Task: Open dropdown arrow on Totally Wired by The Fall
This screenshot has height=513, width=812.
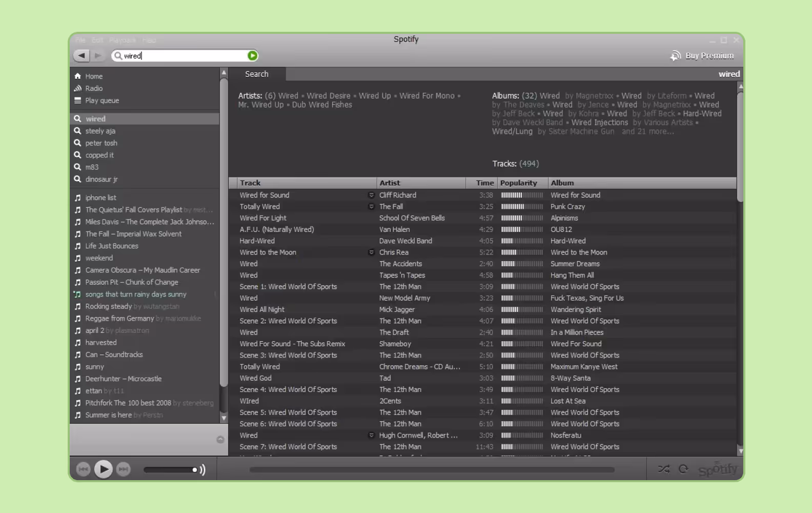Action: (371, 207)
